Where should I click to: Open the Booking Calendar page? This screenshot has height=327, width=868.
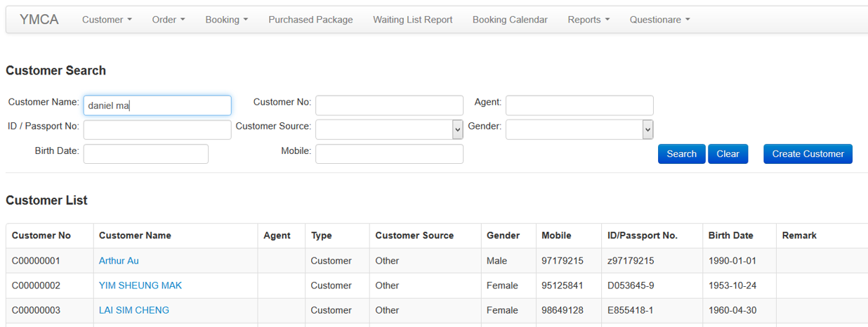[510, 20]
